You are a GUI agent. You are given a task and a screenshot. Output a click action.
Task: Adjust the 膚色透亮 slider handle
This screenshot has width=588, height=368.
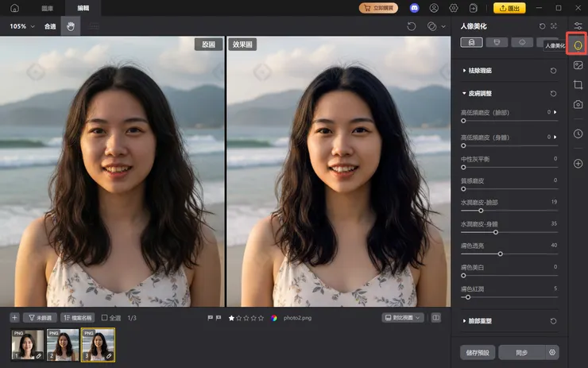pyautogui.click(x=501, y=254)
